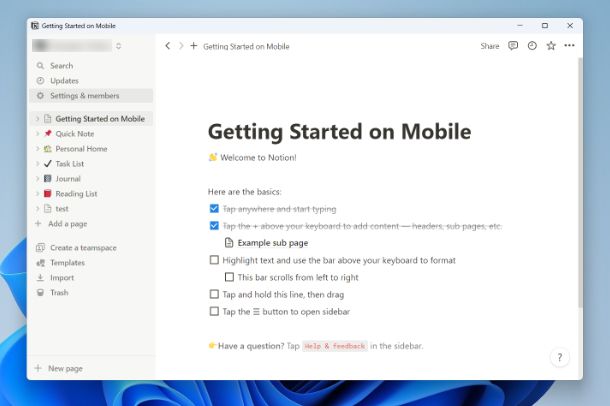Click the 'Here are the basics:' text

(244, 192)
